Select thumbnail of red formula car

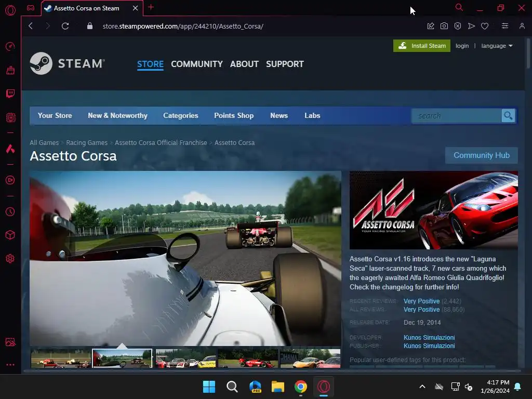[x=248, y=358]
